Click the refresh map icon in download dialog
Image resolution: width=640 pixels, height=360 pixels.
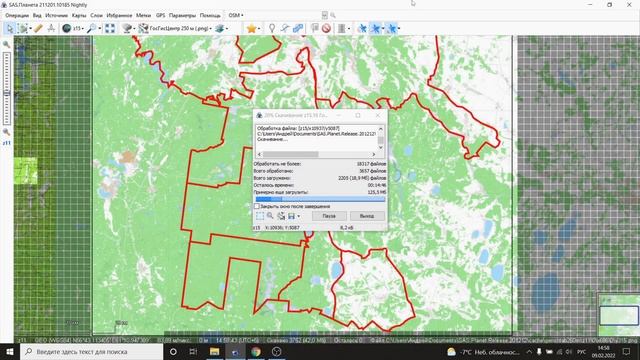coord(281,216)
